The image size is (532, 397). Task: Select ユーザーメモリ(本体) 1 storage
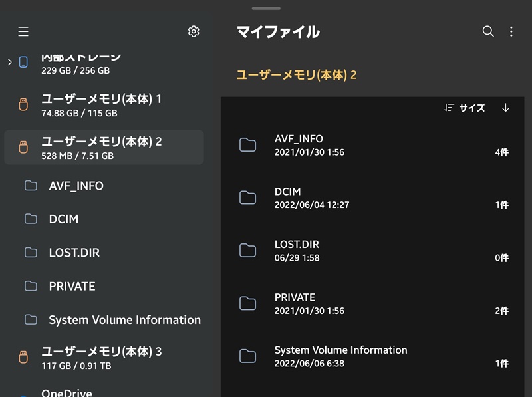tap(101, 105)
